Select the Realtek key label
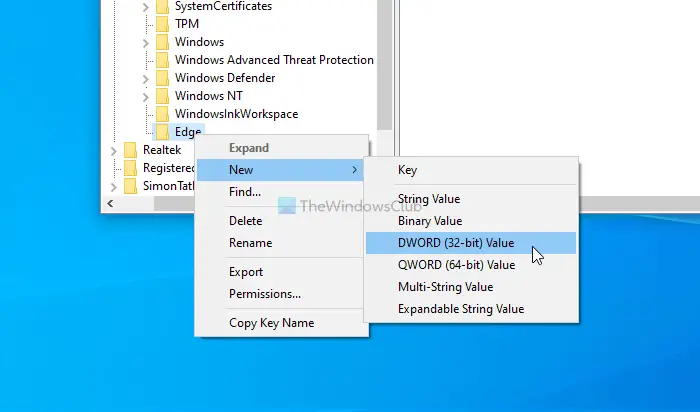 (x=162, y=150)
